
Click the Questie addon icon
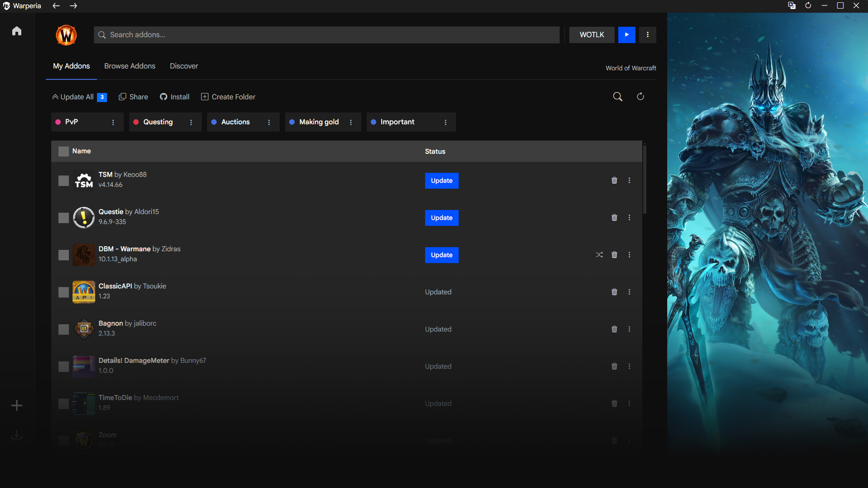tap(84, 218)
